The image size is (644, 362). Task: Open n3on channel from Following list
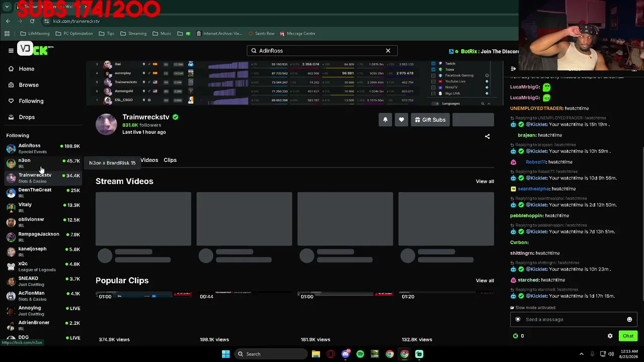tap(43, 163)
